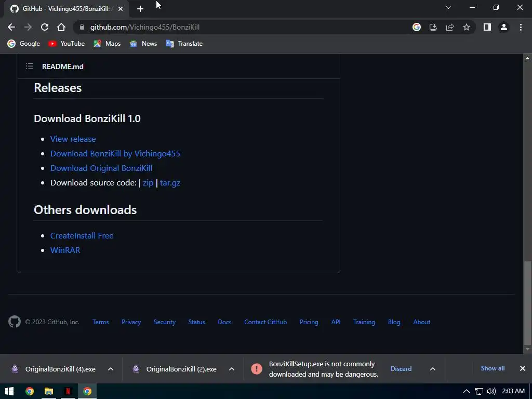Click the GitHub logo in footer
Viewport: 532px width, 399px height.
[14, 322]
